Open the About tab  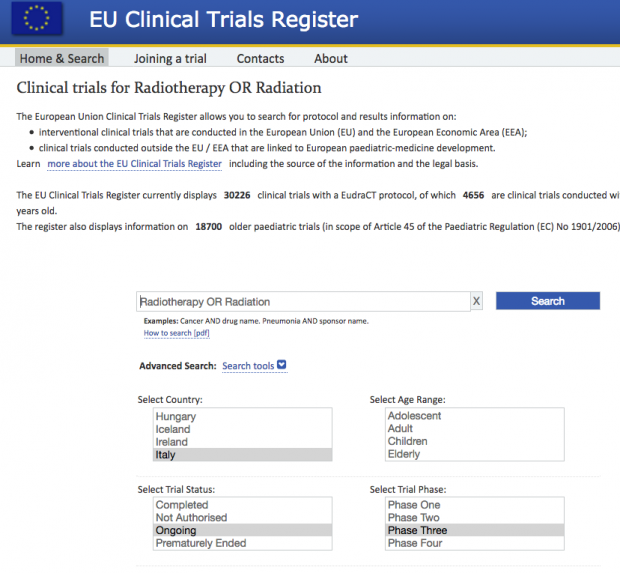(331, 59)
